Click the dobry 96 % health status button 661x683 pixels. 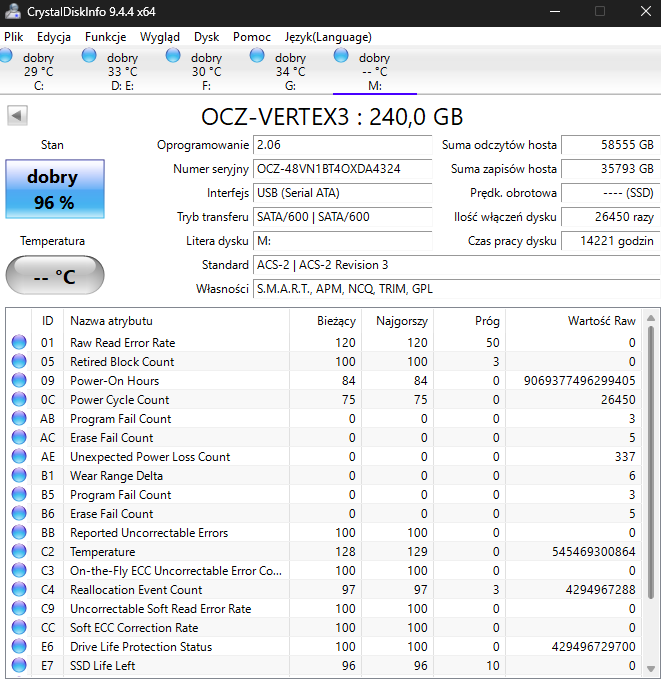54,189
